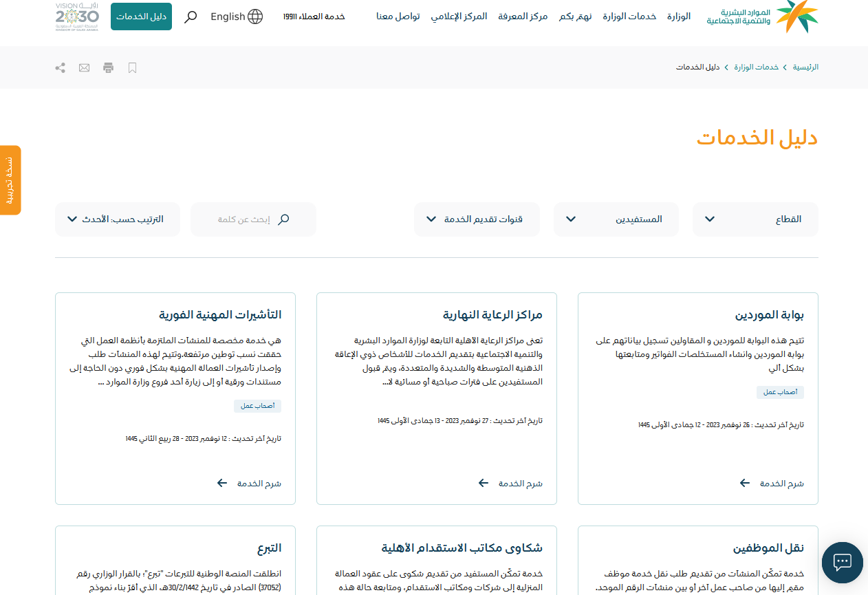The image size is (868, 595).
Task: Open the قنوات تقديم الخدمة dropdown
Action: [477, 219]
